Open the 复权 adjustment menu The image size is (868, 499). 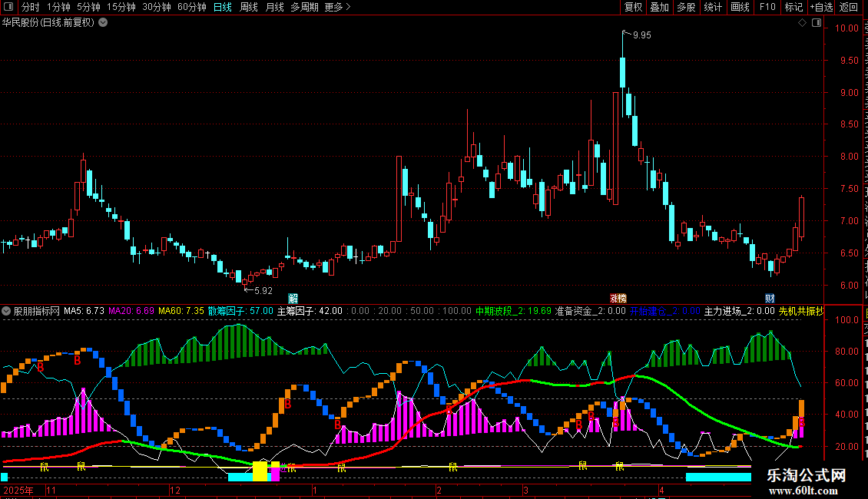coord(633,7)
